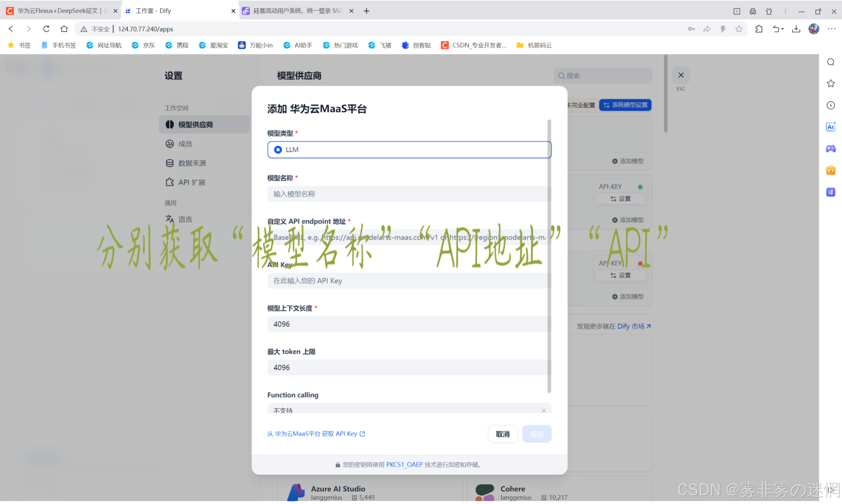
Task: Open the sidebar game controller icon
Action: click(830, 149)
